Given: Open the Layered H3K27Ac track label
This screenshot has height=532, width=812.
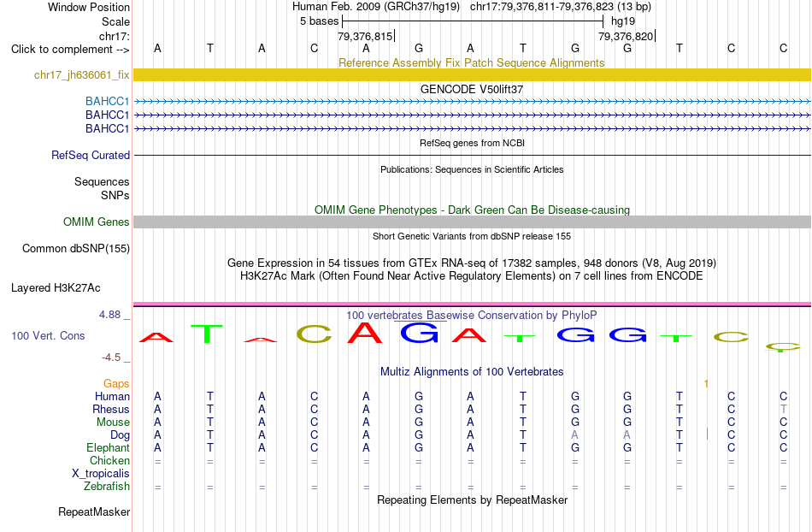Looking at the screenshot, I should tap(56, 288).
